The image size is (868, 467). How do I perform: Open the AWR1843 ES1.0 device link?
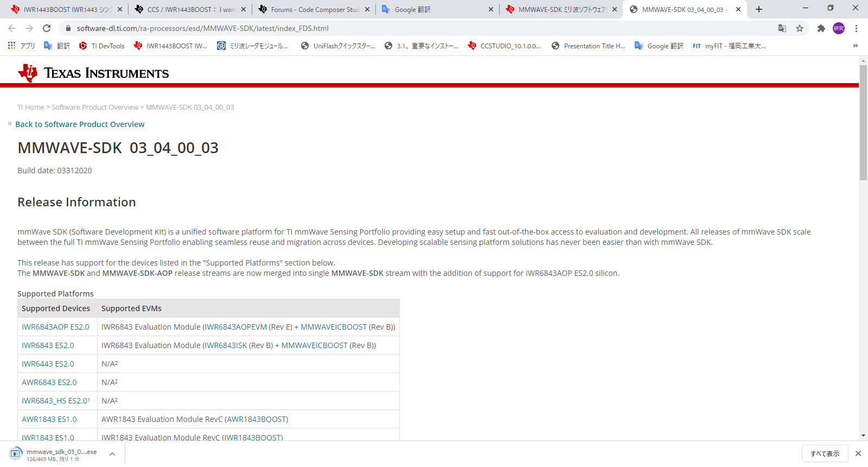(49, 419)
